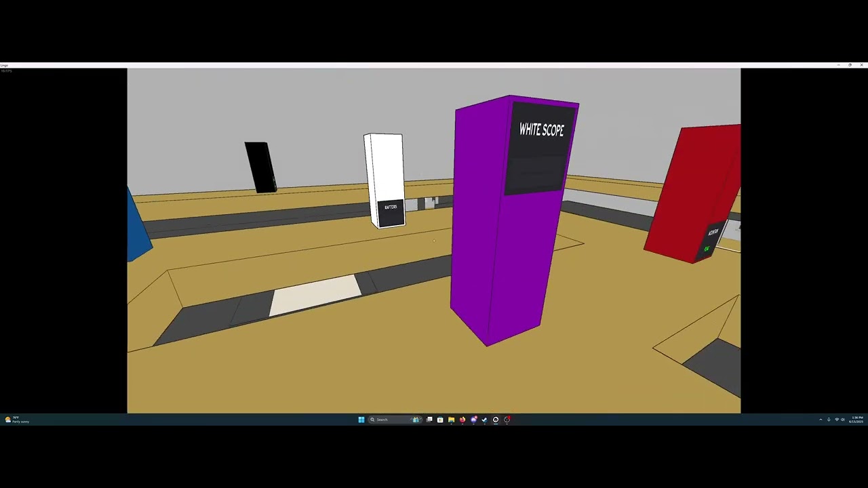Click the black block in the distance
Image resolution: width=868 pixels, height=488 pixels.
pyautogui.click(x=260, y=167)
